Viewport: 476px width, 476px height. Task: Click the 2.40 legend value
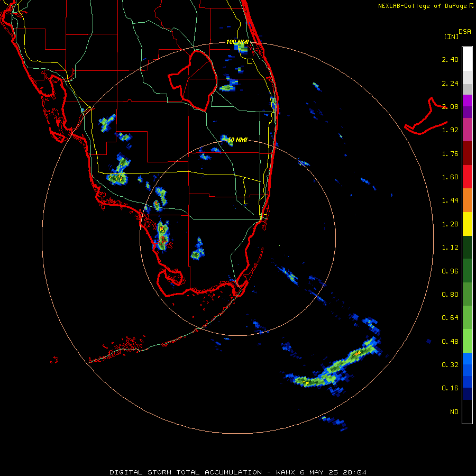click(x=450, y=59)
